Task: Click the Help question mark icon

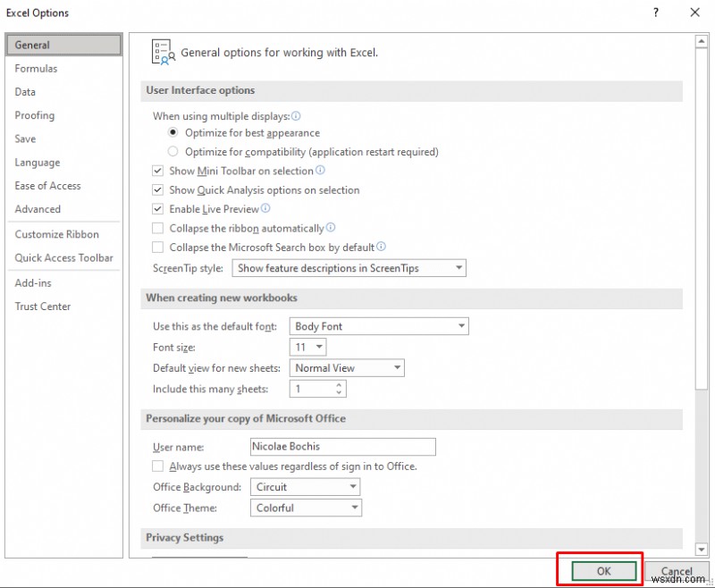Action: click(656, 13)
